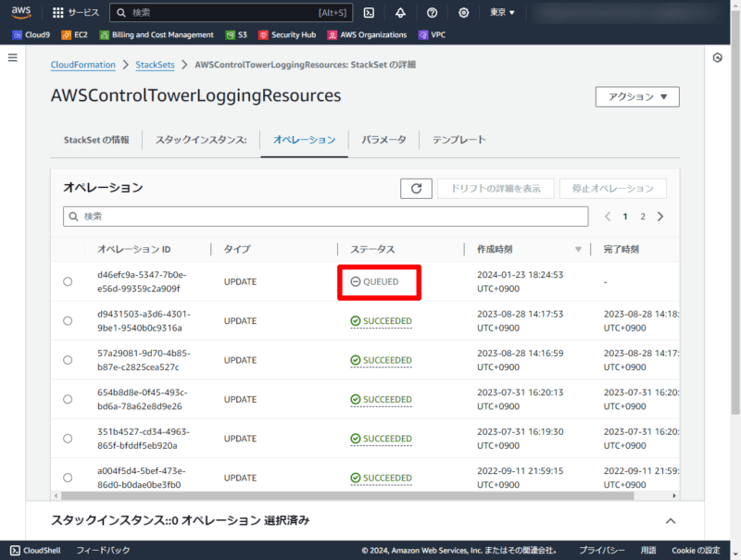
Task: Click the page vertical scrollbar
Action: click(x=735, y=213)
